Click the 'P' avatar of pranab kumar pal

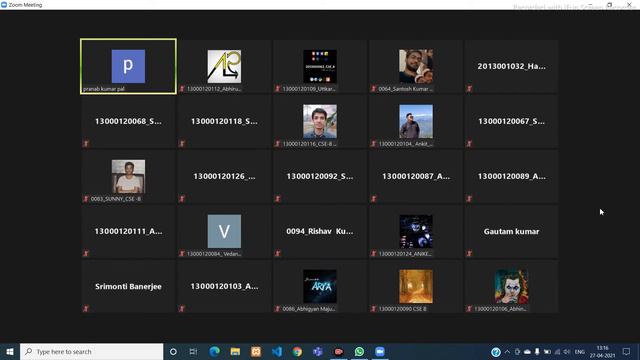click(x=128, y=66)
